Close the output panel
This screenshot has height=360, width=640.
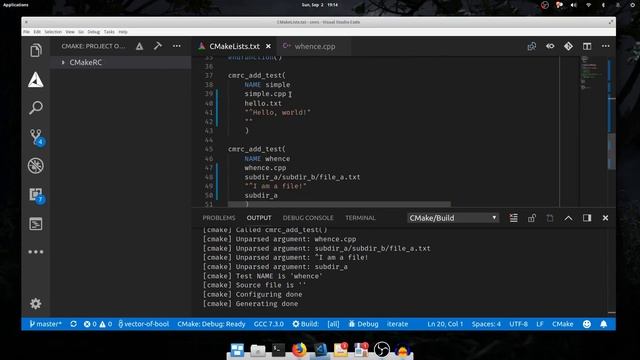point(605,218)
